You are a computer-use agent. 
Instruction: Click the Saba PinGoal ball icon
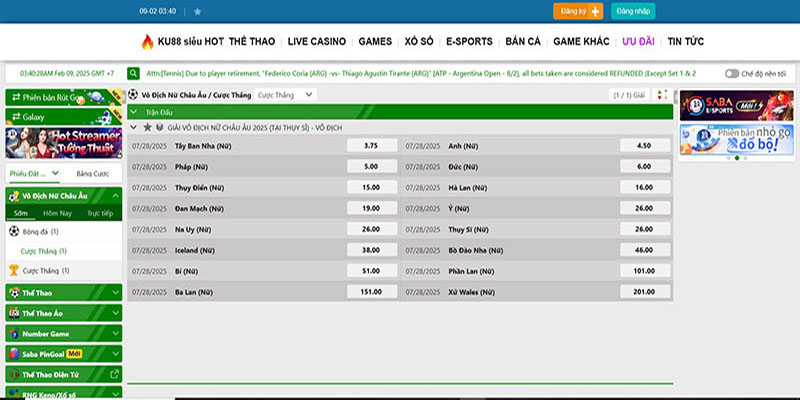13,354
